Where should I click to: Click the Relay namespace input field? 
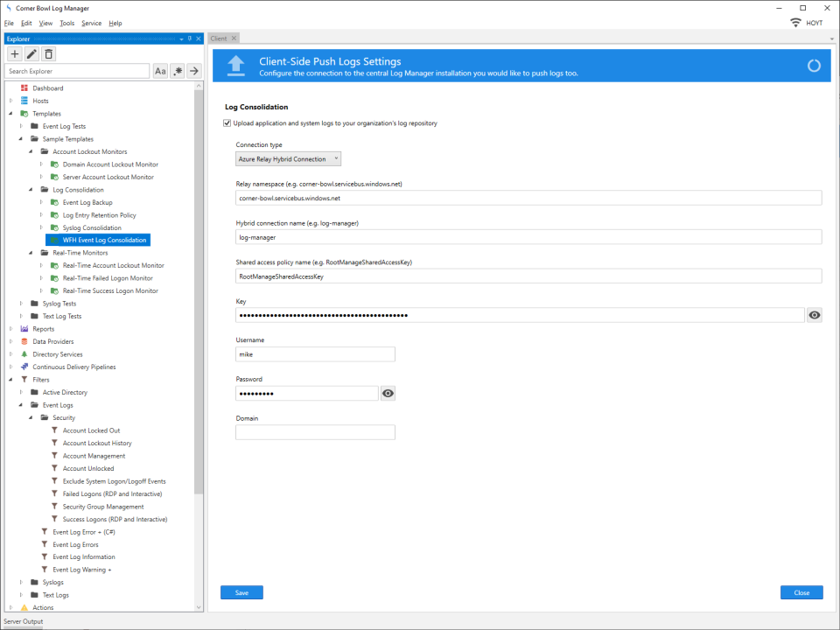click(528, 199)
